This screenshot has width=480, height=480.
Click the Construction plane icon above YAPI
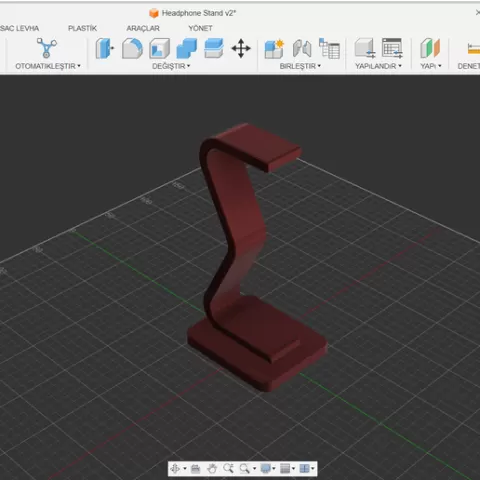click(x=430, y=48)
